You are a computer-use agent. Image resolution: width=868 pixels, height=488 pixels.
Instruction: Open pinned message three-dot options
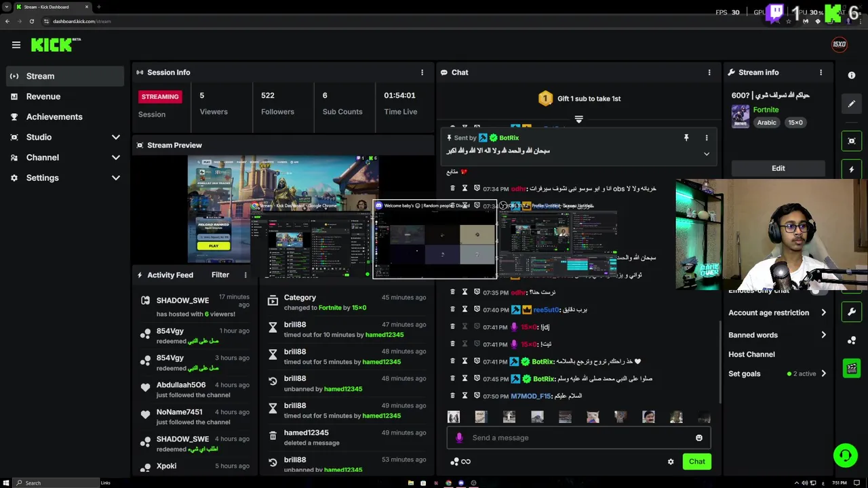tap(707, 138)
